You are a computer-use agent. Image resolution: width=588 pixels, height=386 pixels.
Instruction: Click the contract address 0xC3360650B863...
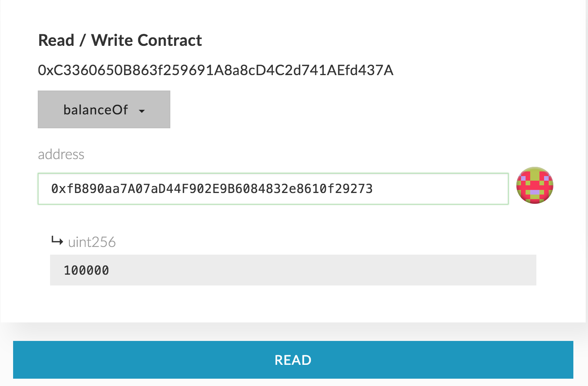(215, 70)
